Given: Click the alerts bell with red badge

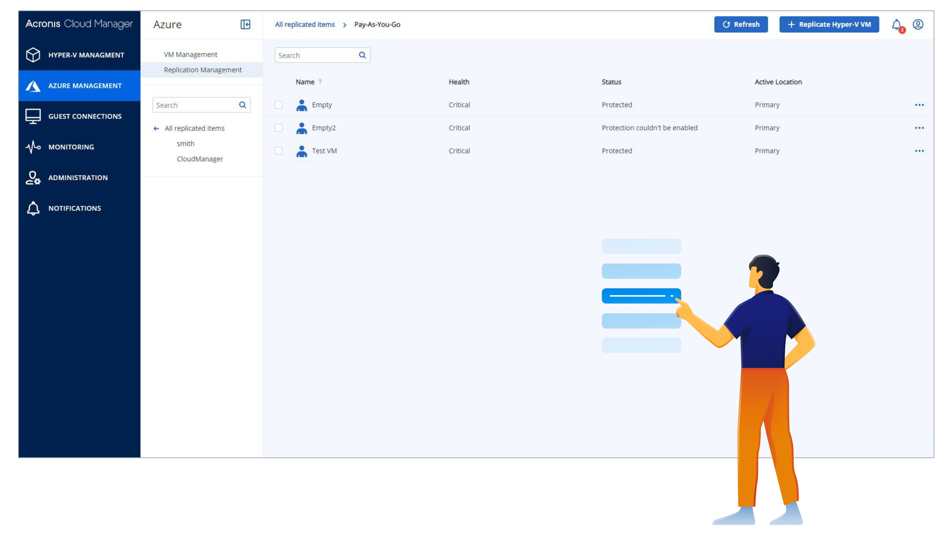Looking at the screenshot, I should coord(897,25).
